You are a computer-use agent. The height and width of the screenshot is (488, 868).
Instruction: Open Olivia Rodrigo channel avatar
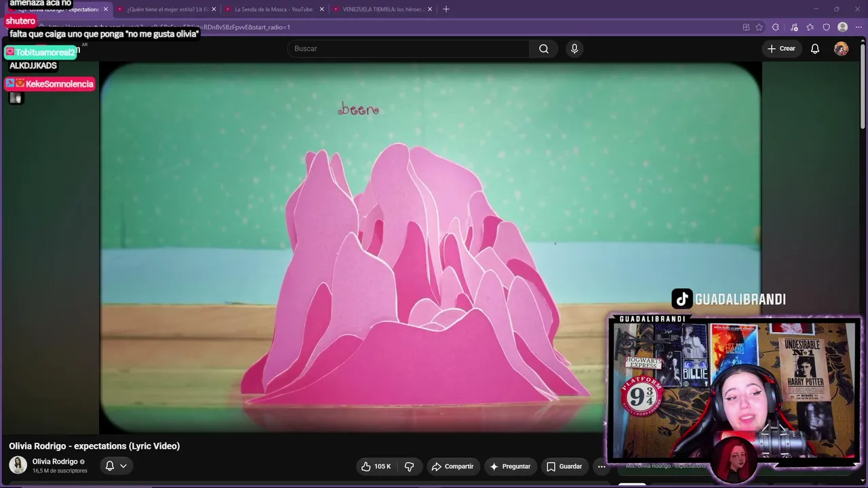pos(18,465)
